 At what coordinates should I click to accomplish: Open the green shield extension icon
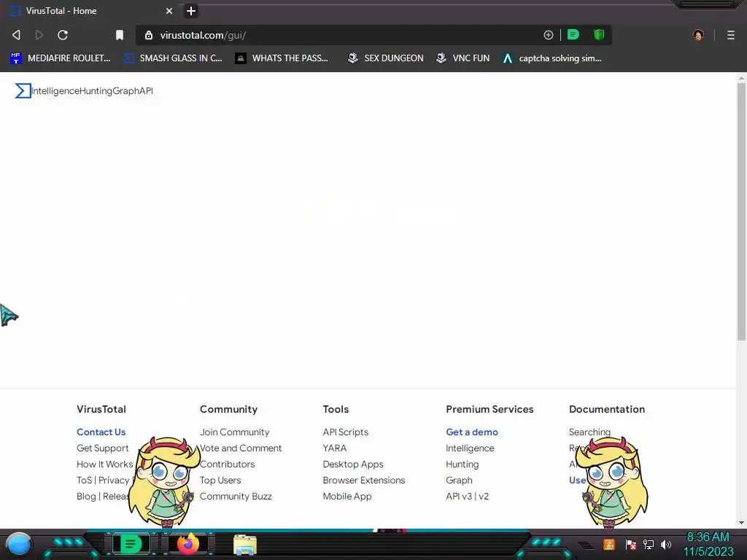[599, 34]
